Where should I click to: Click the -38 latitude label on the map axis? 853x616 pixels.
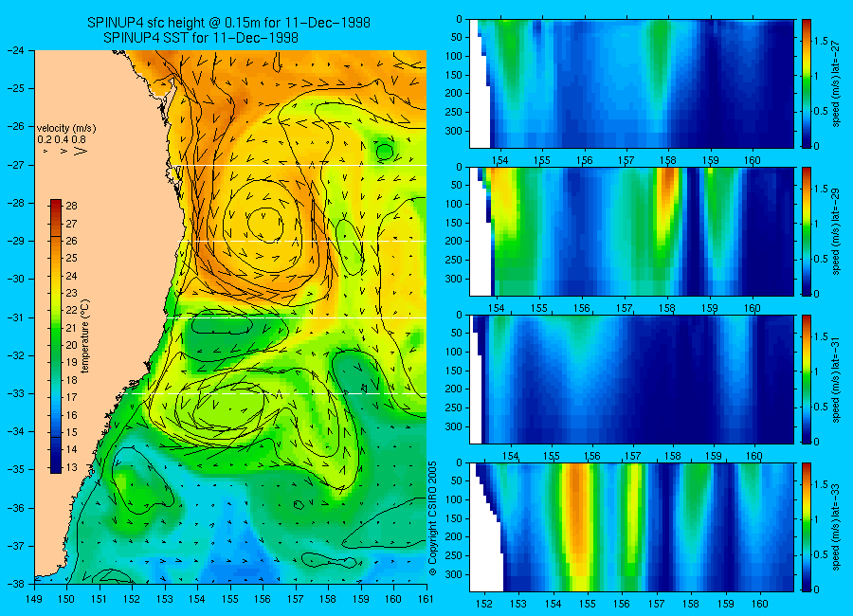16,584
